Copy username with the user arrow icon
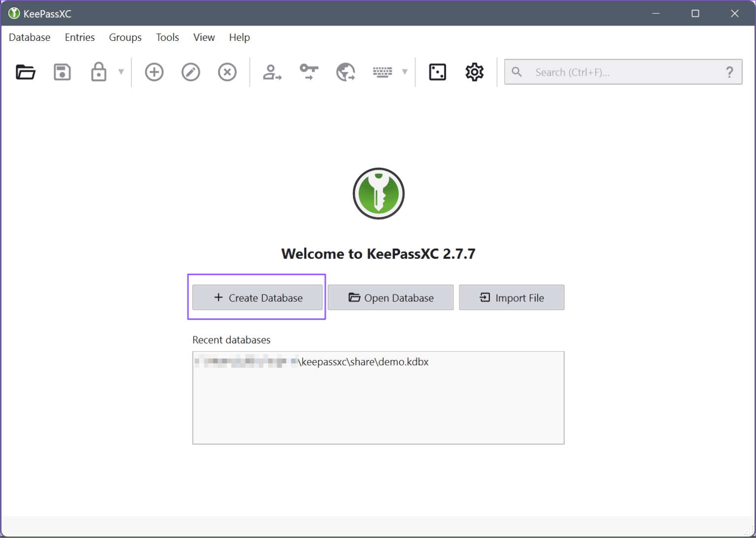 point(272,72)
